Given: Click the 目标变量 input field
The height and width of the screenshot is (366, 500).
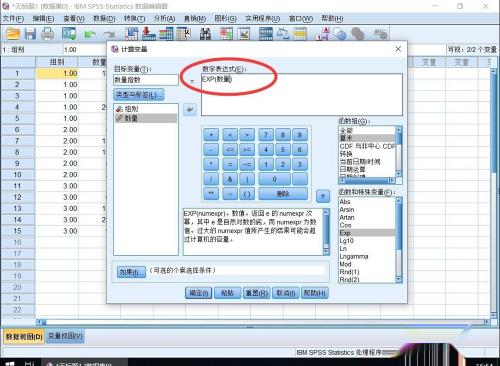Looking at the screenshot, I should pos(146,80).
